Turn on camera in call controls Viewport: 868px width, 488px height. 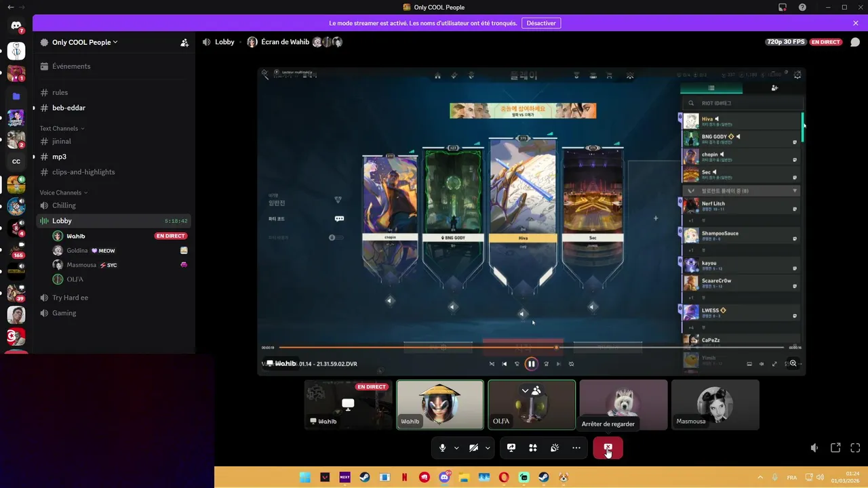tap(473, 448)
